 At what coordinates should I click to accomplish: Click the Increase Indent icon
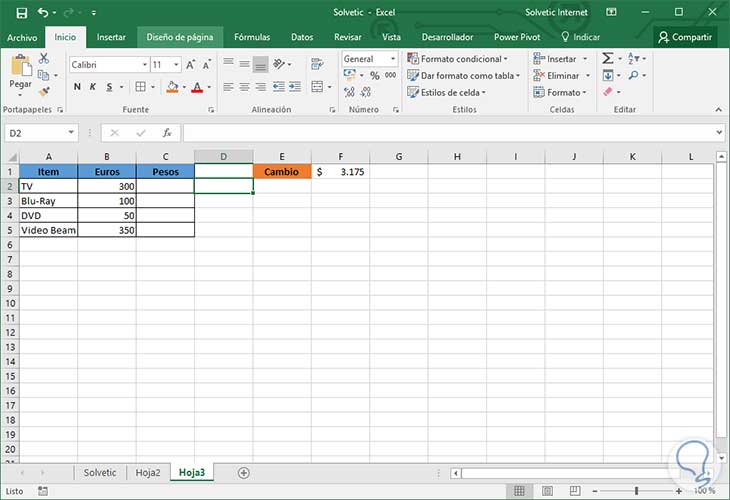(x=295, y=87)
